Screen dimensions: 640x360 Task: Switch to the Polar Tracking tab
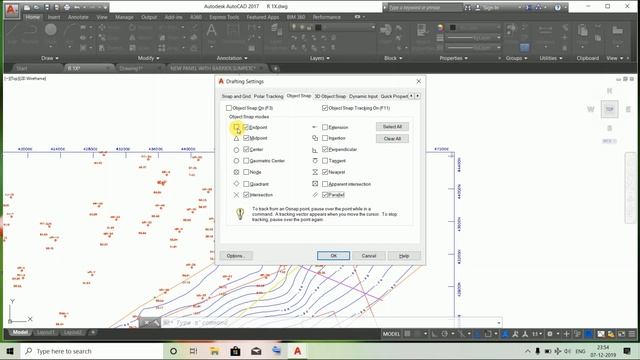click(269, 96)
